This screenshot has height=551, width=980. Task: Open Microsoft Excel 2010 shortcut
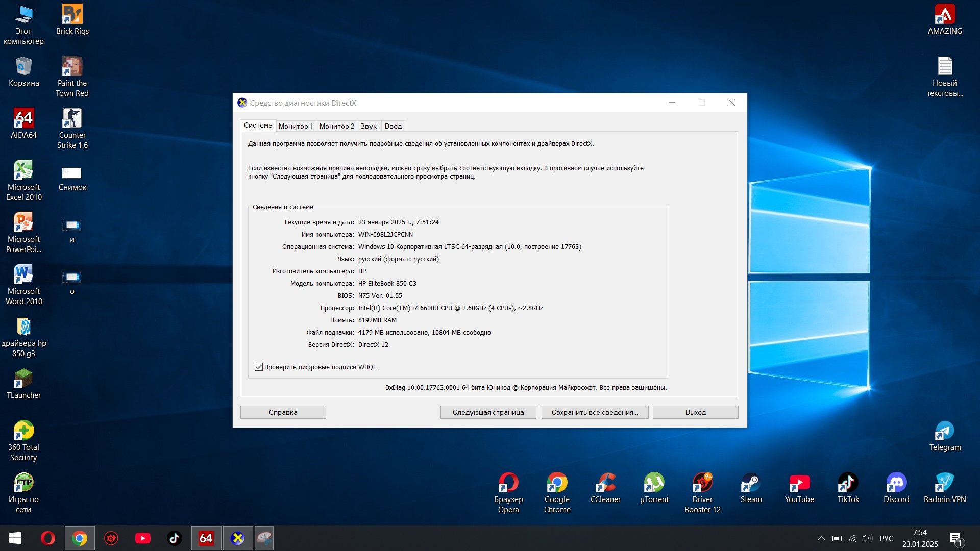click(x=23, y=181)
